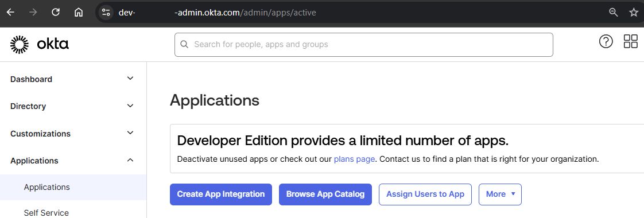644x218 pixels.
Task: Select Dashboard in the sidebar
Action: point(31,79)
